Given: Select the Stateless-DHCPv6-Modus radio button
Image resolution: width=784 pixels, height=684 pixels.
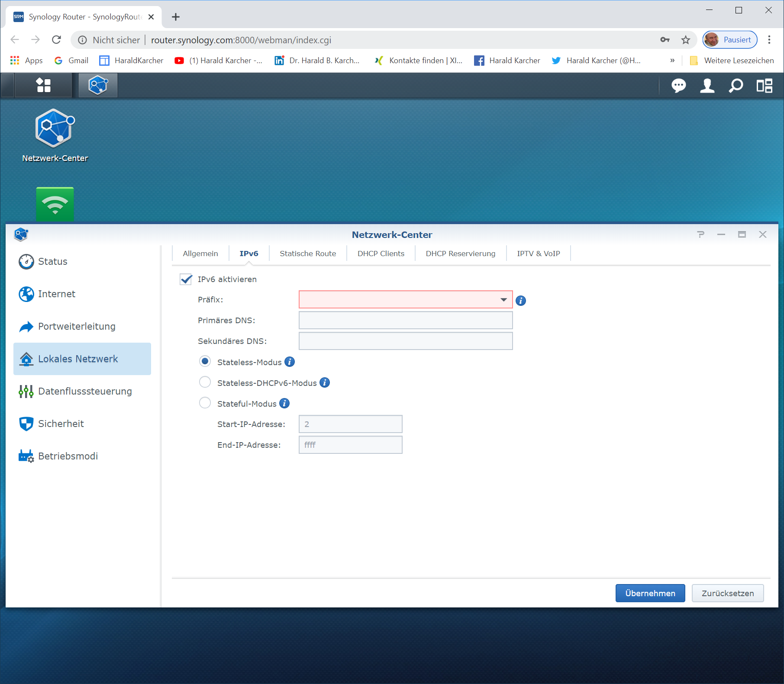Looking at the screenshot, I should (205, 382).
